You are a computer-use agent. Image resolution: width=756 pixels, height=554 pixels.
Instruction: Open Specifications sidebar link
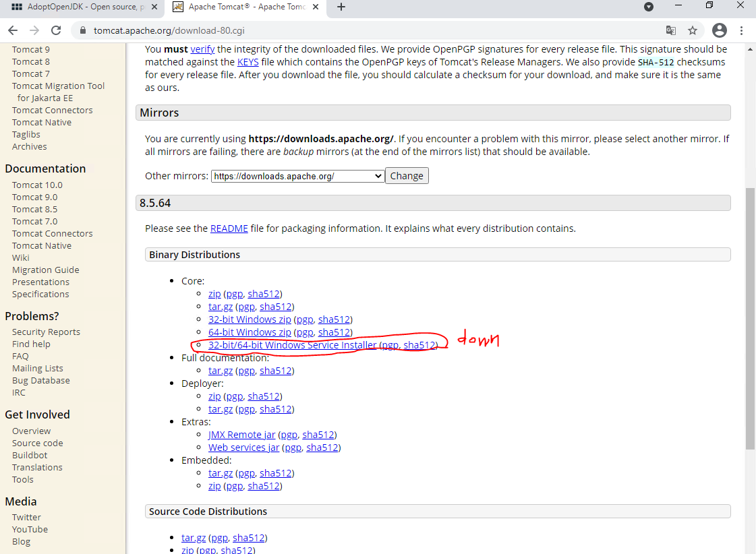(x=40, y=294)
